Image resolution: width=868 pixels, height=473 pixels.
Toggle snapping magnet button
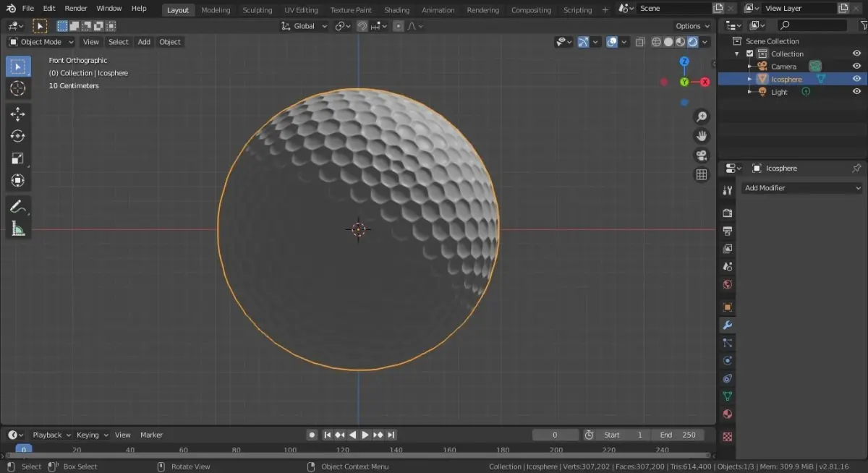[x=362, y=26]
